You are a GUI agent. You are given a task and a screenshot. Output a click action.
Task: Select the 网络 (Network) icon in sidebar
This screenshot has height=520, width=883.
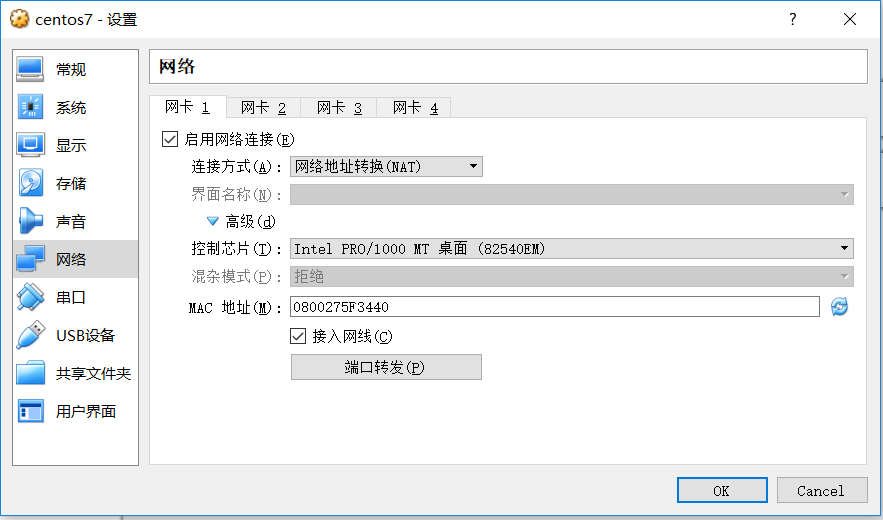30,259
